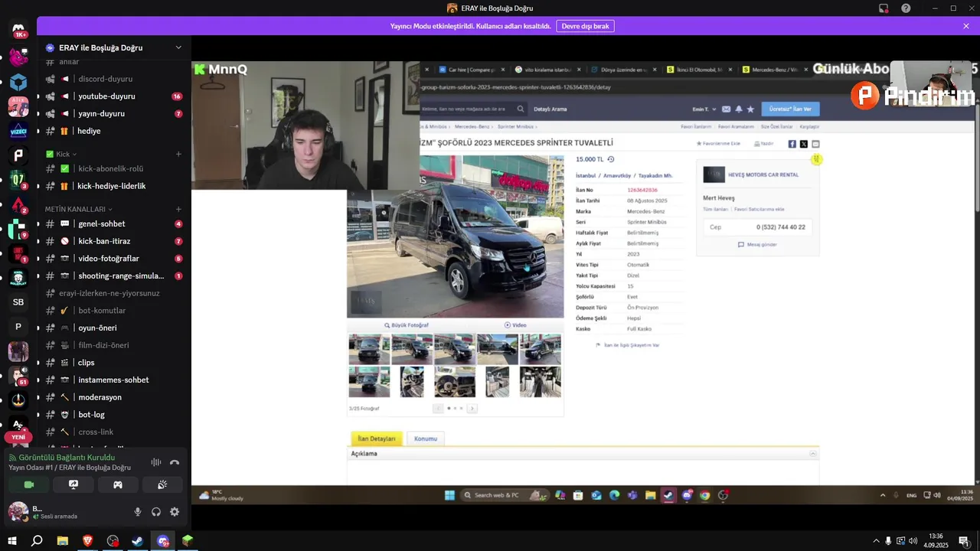The image size is (980, 551).
Task: Expand threads arrow beside youtube-duyuru
Action: (x=38, y=96)
